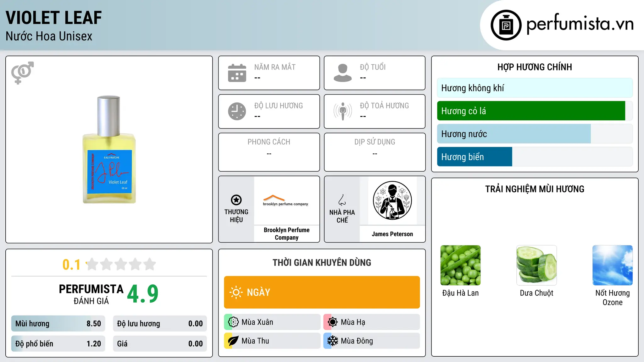Click the sillage icon for Độ Toả Hương
The height and width of the screenshot is (362, 644).
click(x=343, y=111)
